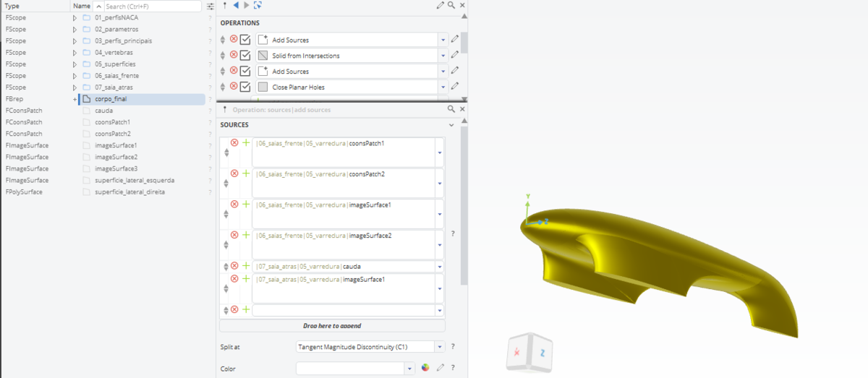Add a source after coonsPatch1 with plus icon
Image resolution: width=868 pixels, height=378 pixels.
[x=246, y=142]
